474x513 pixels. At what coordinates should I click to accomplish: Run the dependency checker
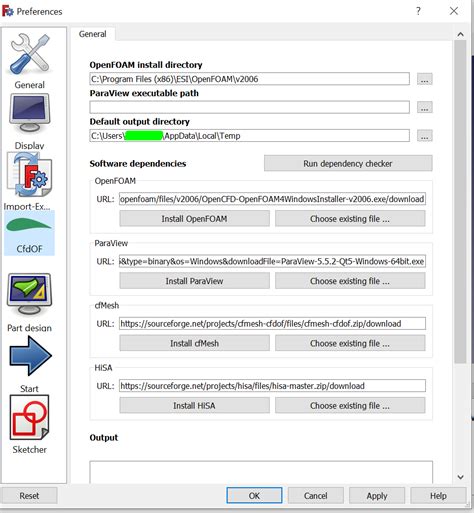pos(348,163)
